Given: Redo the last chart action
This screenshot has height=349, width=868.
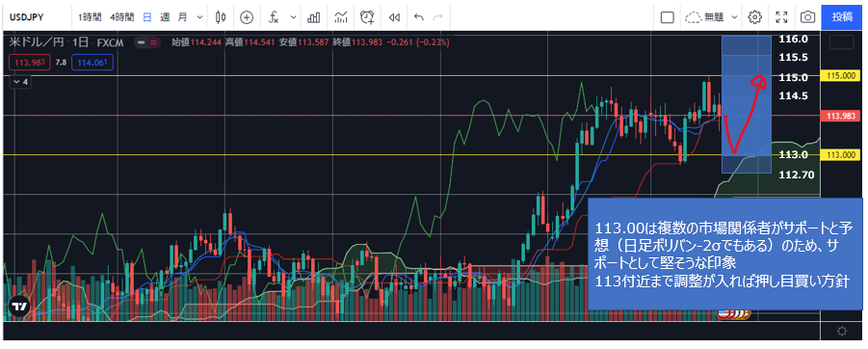Looking at the screenshot, I should [x=438, y=17].
